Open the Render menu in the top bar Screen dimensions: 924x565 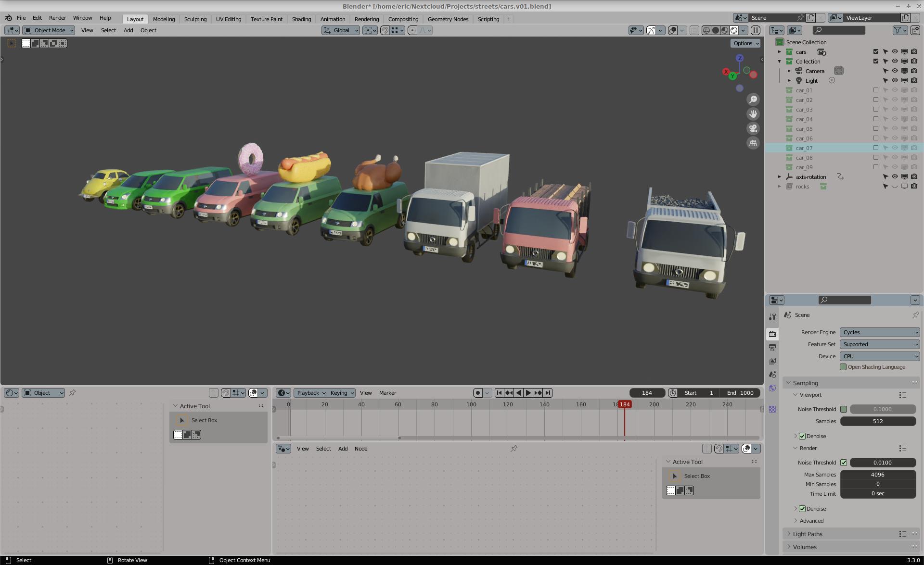pos(57,18)
